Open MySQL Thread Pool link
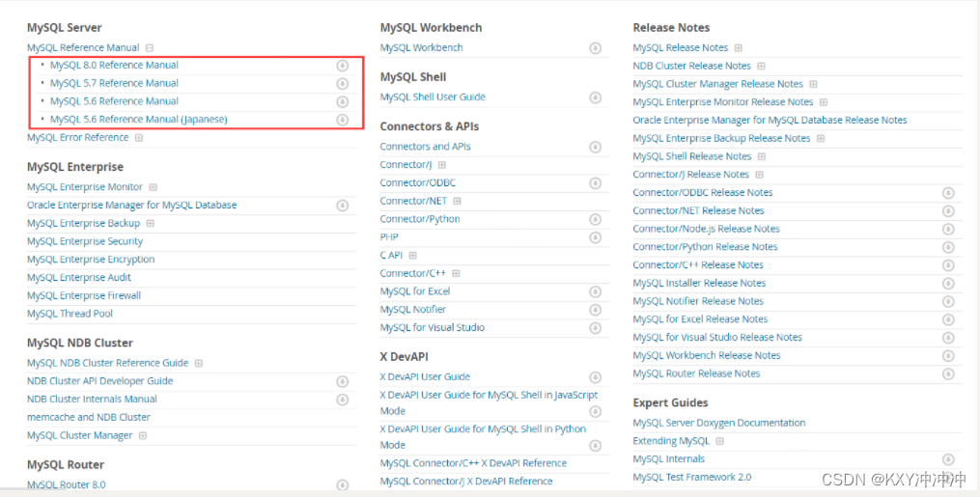 click(70, 314)
